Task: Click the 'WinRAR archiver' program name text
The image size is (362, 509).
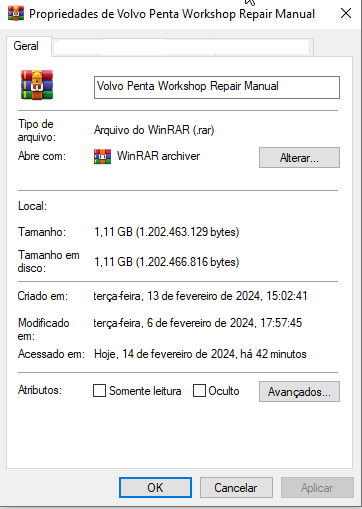Action: (158, 156)
